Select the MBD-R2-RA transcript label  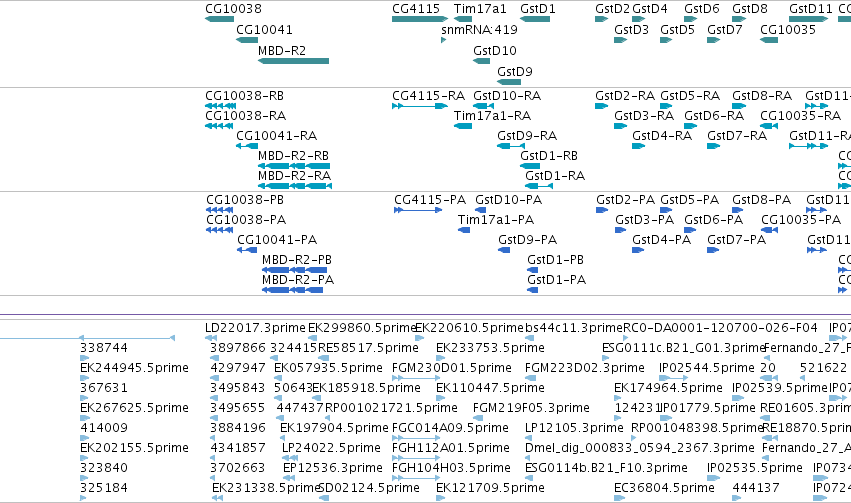point(295,176)
